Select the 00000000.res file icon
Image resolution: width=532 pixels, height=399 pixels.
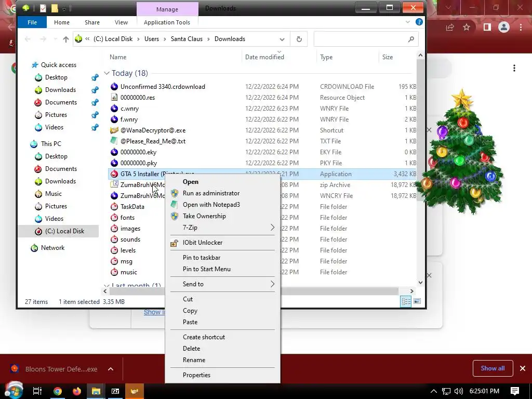(114, 97)
